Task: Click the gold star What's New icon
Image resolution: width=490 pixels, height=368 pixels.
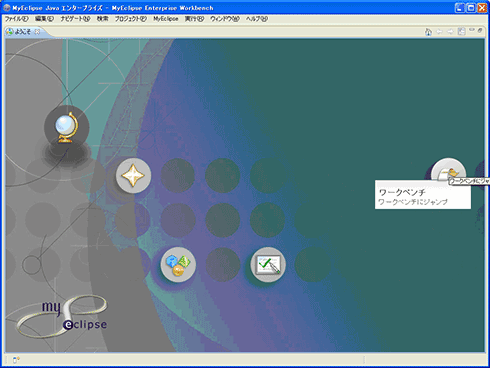Action: tap(133, 176)
